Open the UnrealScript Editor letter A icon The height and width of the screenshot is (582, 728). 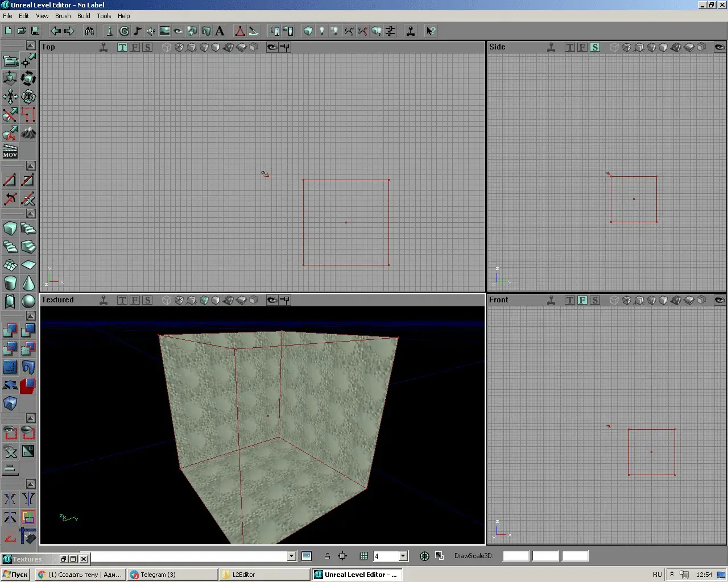220,31
